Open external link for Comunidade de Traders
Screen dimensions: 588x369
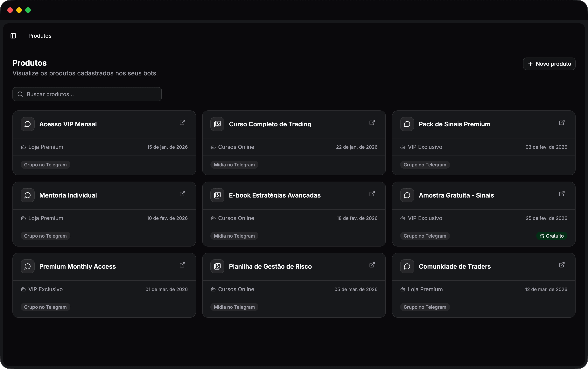coord(562,265)
